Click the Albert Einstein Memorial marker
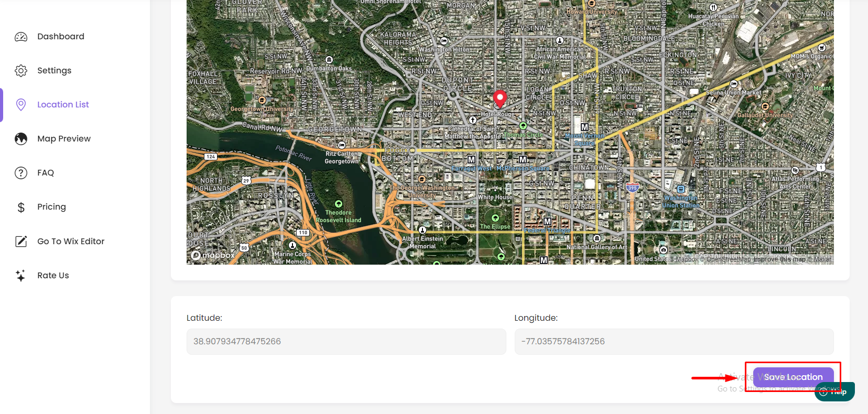 coord(422,230)
